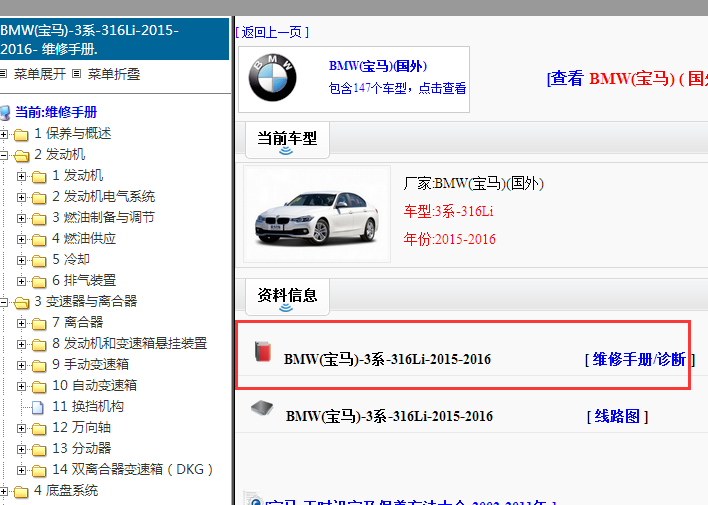Expand the 12 万向轴 subfolder
Screen dimensions: 708x505
pyautogui.click(x=21, y=428)
